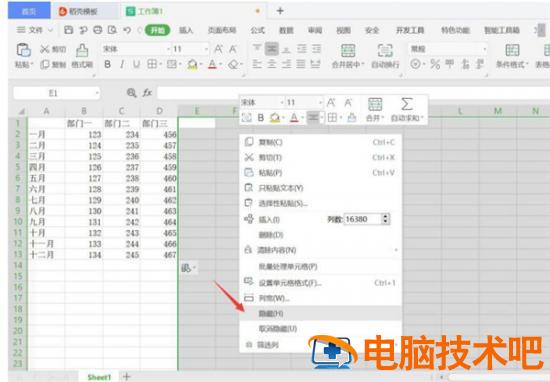Open mini toolbar font name dropdown
The image size is (550, 382).
[282, 102]
